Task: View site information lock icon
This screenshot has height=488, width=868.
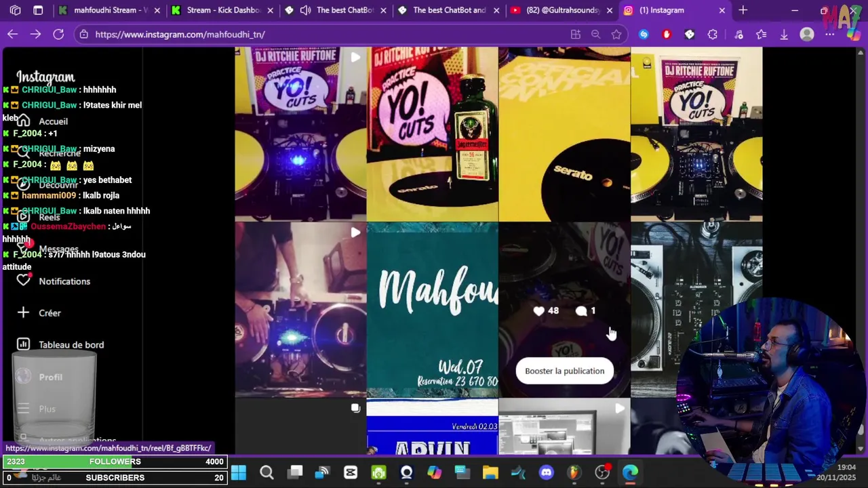Action: (83, 34)
